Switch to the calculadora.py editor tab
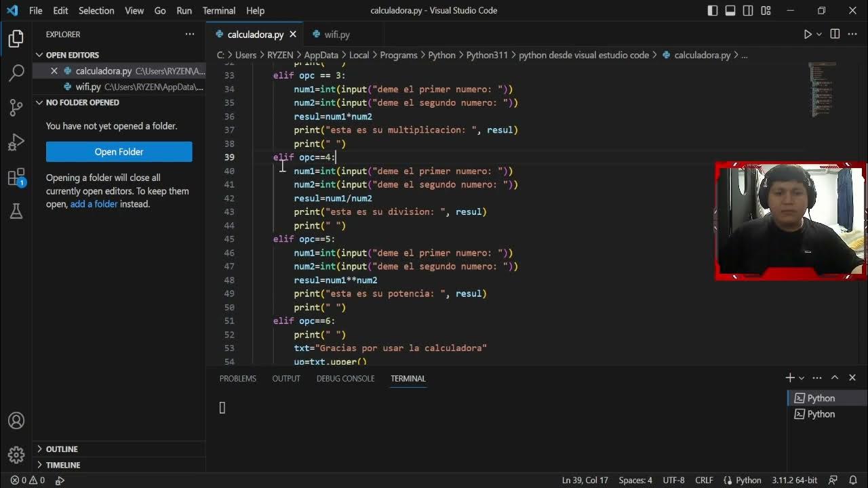Image resolution: width=868 pixels, height=488 pixels. [x=255, y=34]
